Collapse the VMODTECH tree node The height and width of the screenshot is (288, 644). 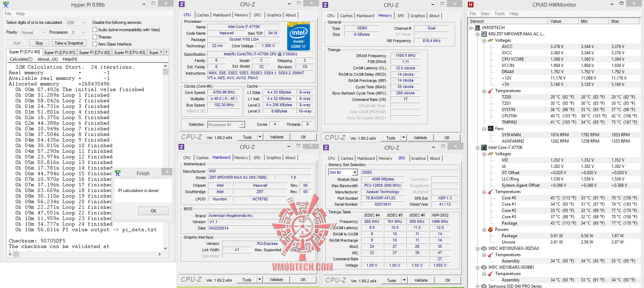pos(471,28)
